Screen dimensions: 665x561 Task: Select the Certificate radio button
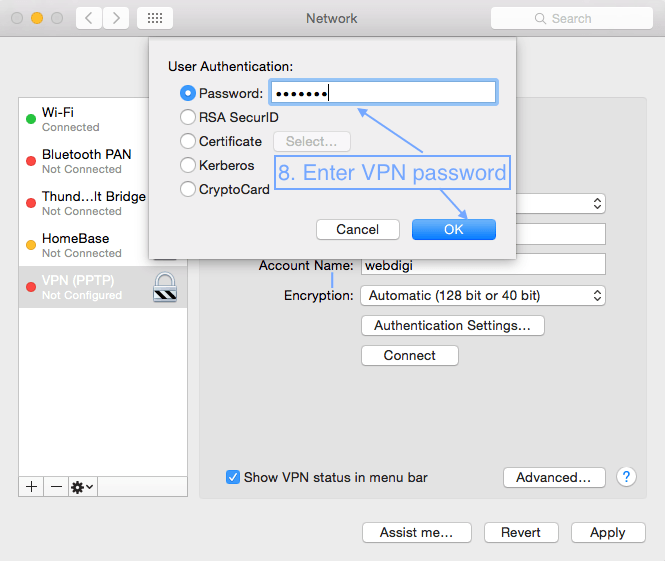pos(188,141)
